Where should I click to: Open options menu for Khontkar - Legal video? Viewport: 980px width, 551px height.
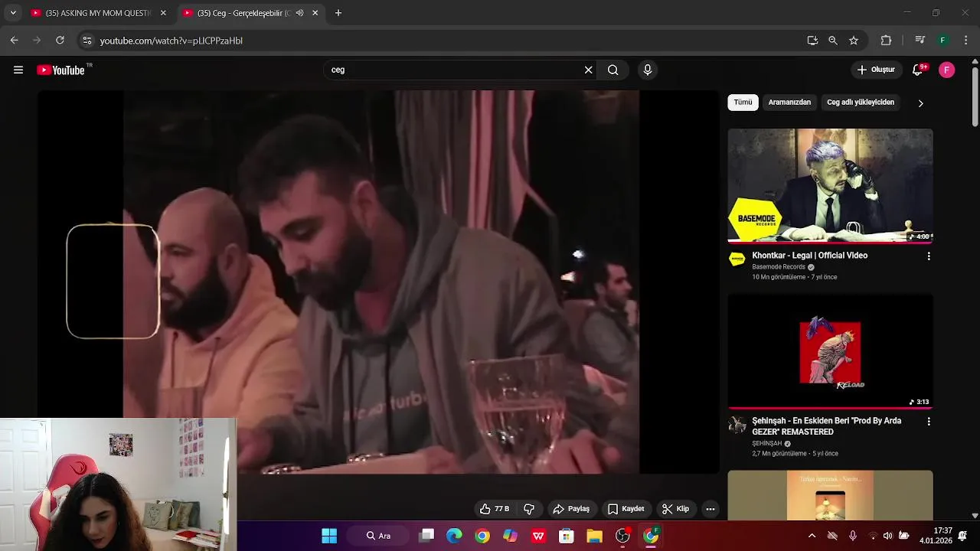tap(929, 256)
